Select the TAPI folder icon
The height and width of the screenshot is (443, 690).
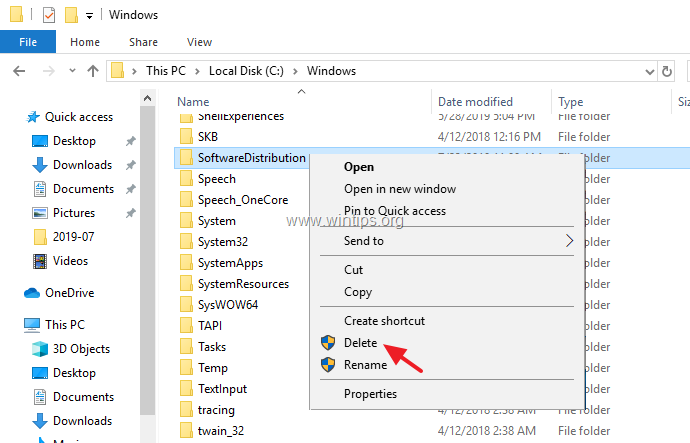[x=186, y=326]
